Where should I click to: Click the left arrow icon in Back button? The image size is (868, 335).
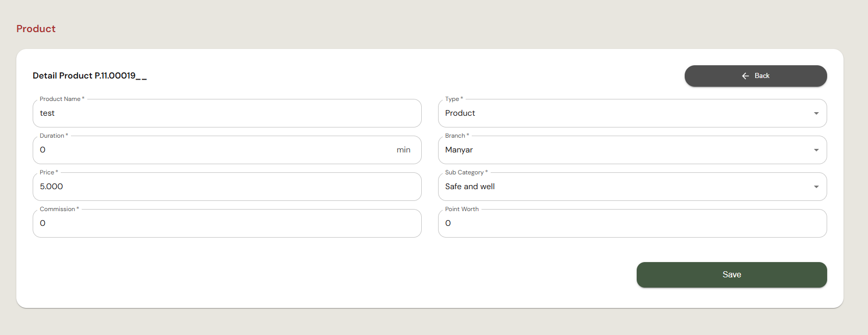[745, 76]
